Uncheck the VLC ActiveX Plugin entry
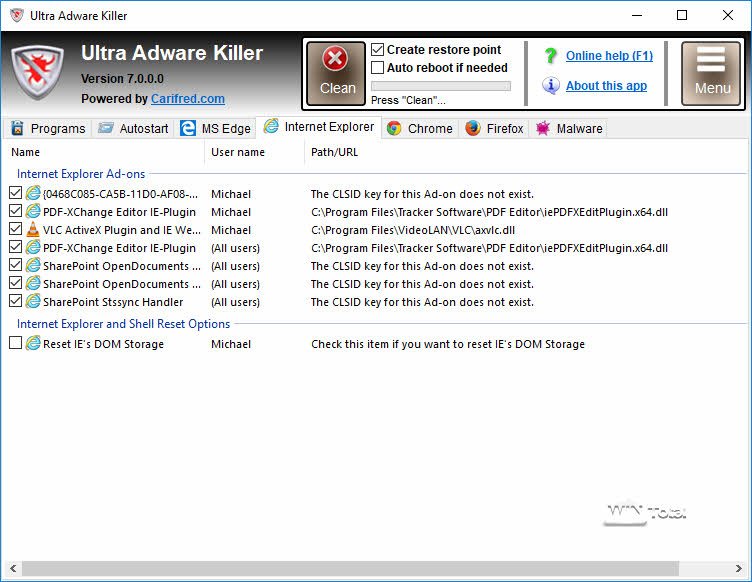752x582 pixels. [15, 229]
